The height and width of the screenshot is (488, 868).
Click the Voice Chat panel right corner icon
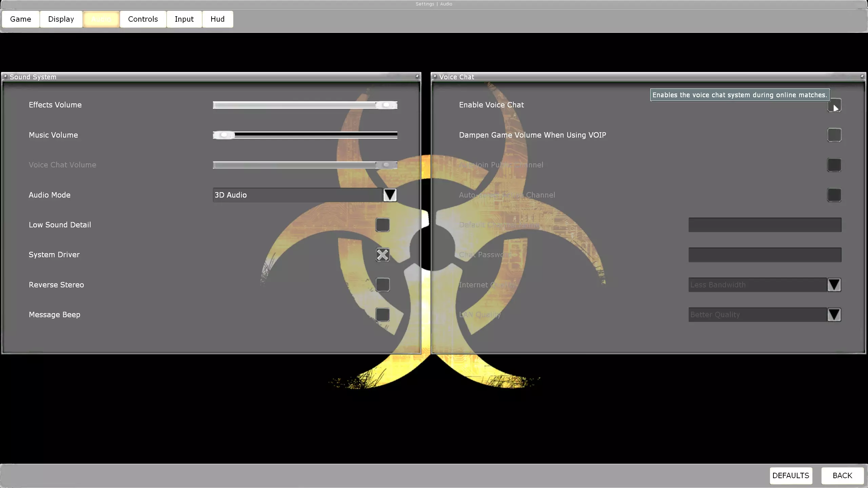(x=862, y=77)
